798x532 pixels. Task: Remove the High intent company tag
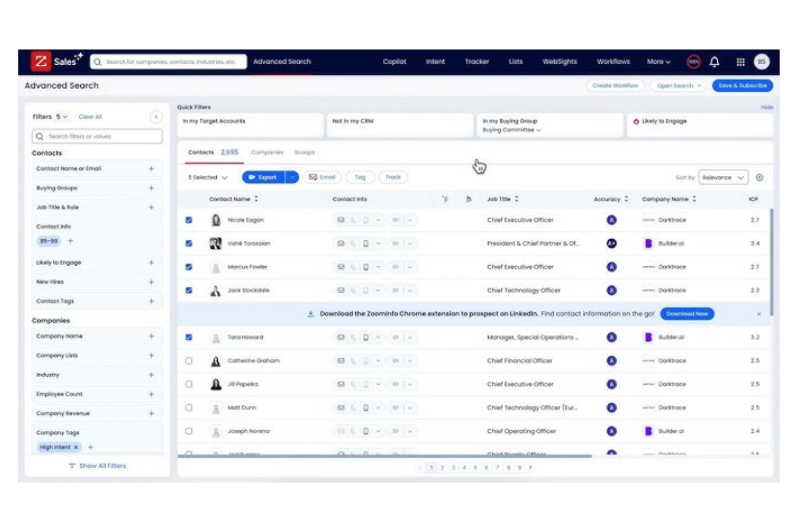[75, 448]
